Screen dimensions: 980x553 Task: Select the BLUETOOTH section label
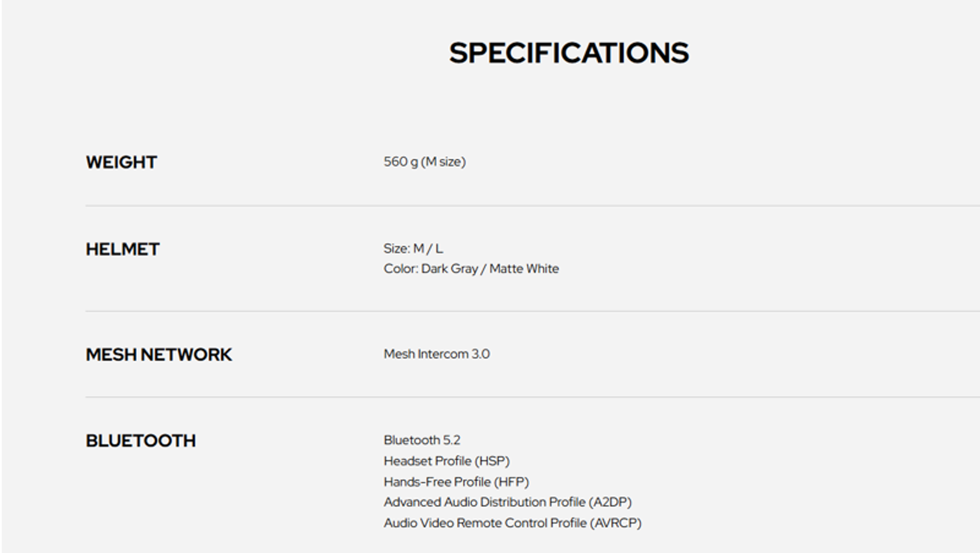(x=140, y=441)
